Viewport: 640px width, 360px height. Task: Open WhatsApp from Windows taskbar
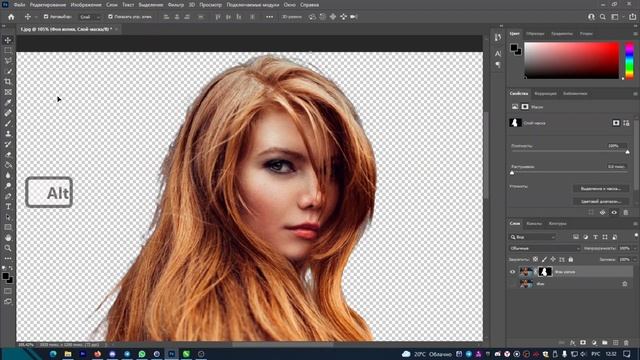pyautogui.click(x=142, y=354)
